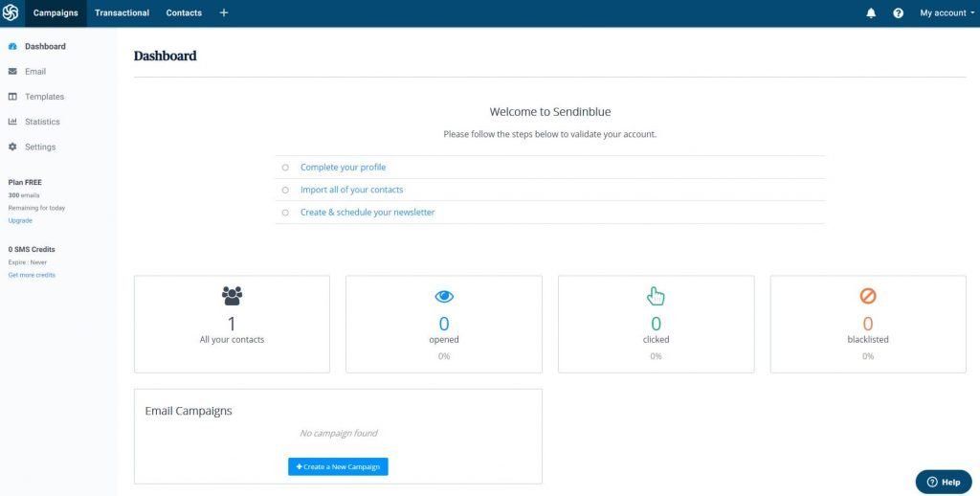This screenshot has height=496, width=980.
Task: Click the Templates layout icon
Action: click(12, 97)
